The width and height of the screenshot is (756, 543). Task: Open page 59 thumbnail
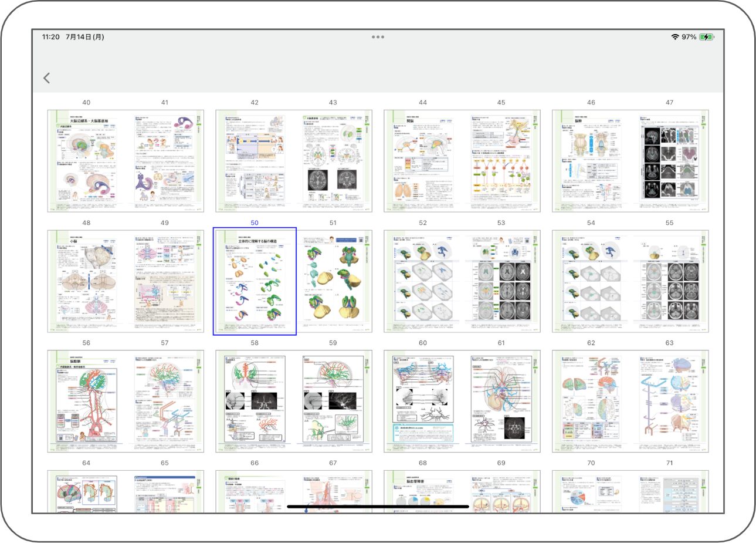click(x=333, y=402)
